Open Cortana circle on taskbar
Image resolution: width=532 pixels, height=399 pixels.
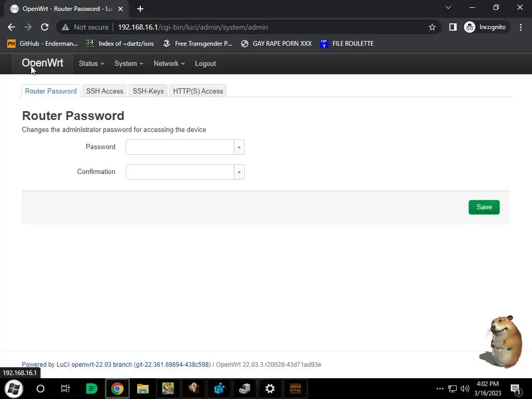pos(41,389)
